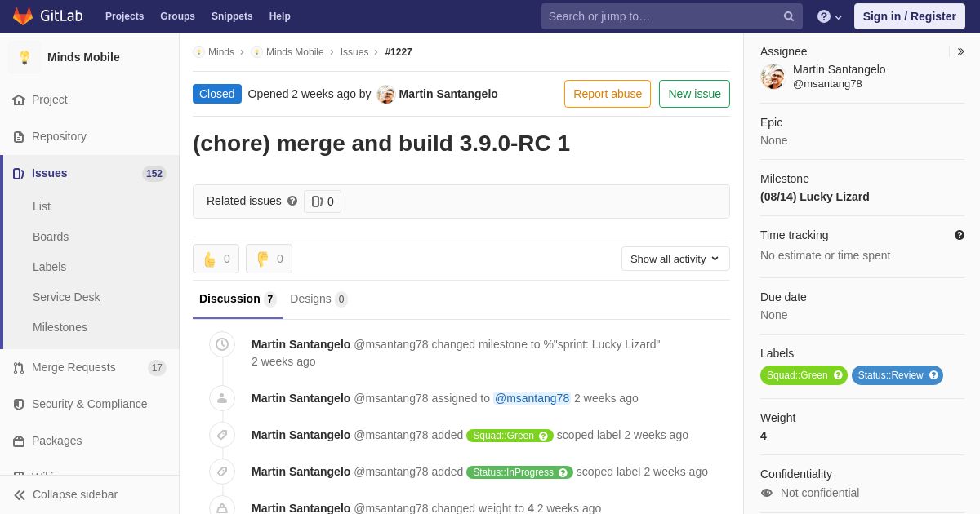Click help icon on Status::InProgress activity label
The height and width of the screenshot is (514, 980).
tap(563, 472)
